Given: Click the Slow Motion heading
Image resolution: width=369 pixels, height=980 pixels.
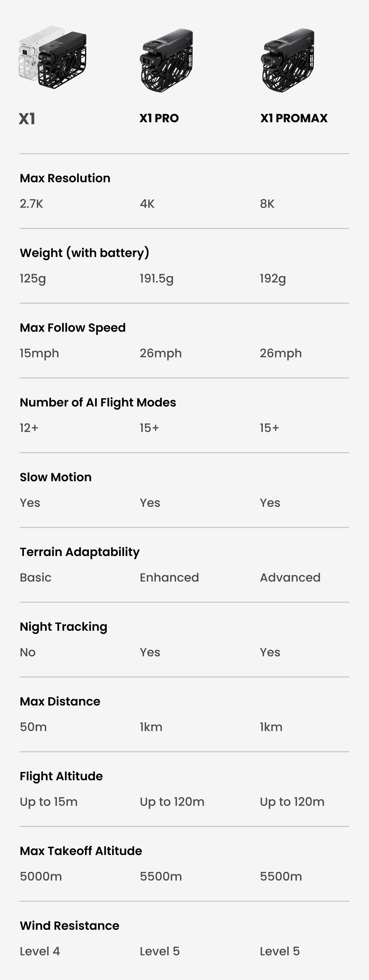Looking at the screenshot, I should [55, 477].
